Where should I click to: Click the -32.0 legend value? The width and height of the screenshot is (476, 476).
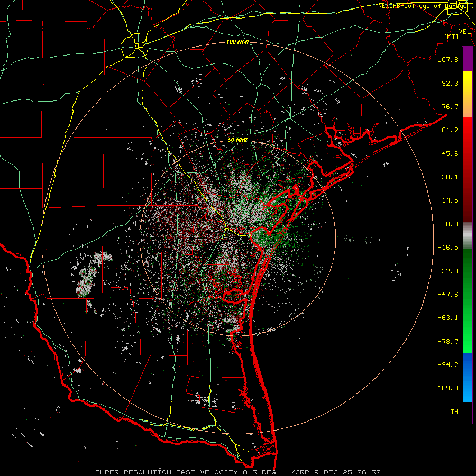point(448,271)
